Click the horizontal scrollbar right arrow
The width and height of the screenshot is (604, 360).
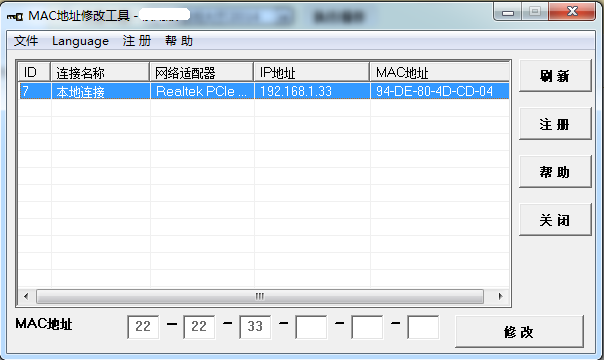tap(500, 296)
